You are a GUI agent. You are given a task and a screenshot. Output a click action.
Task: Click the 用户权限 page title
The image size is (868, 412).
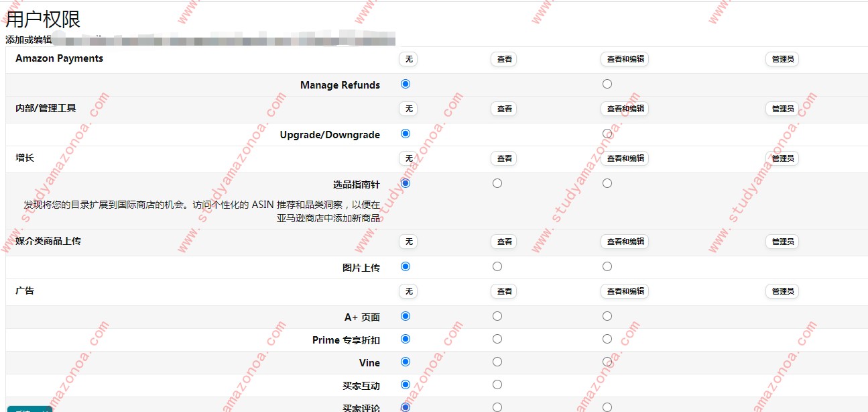(x=43, y=19)
